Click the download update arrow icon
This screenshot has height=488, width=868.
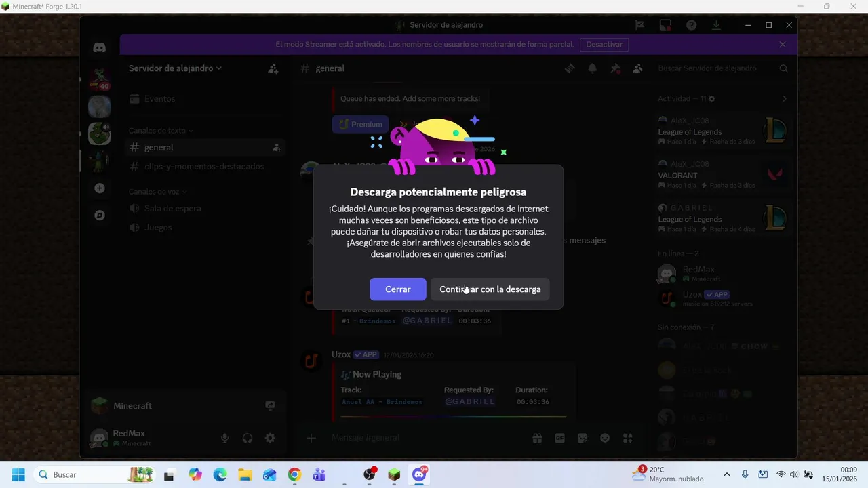coord(716,25)
